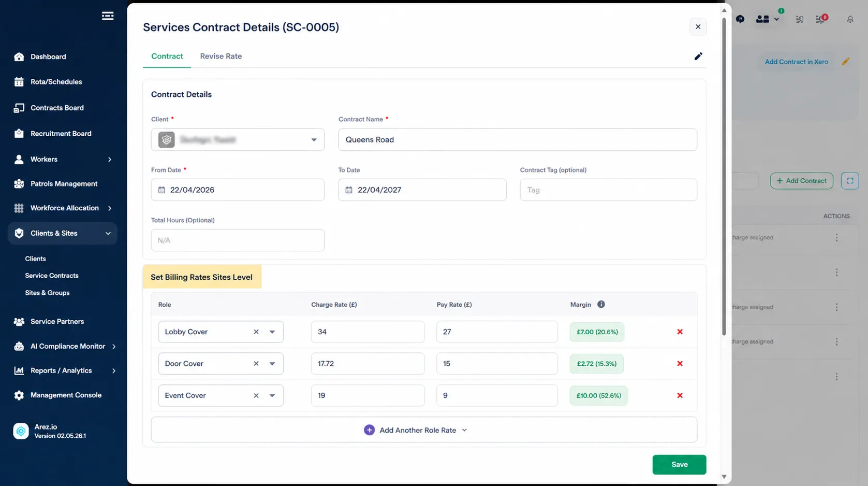Click Add Contract in Xero link
868x486 pixels.
796,62
